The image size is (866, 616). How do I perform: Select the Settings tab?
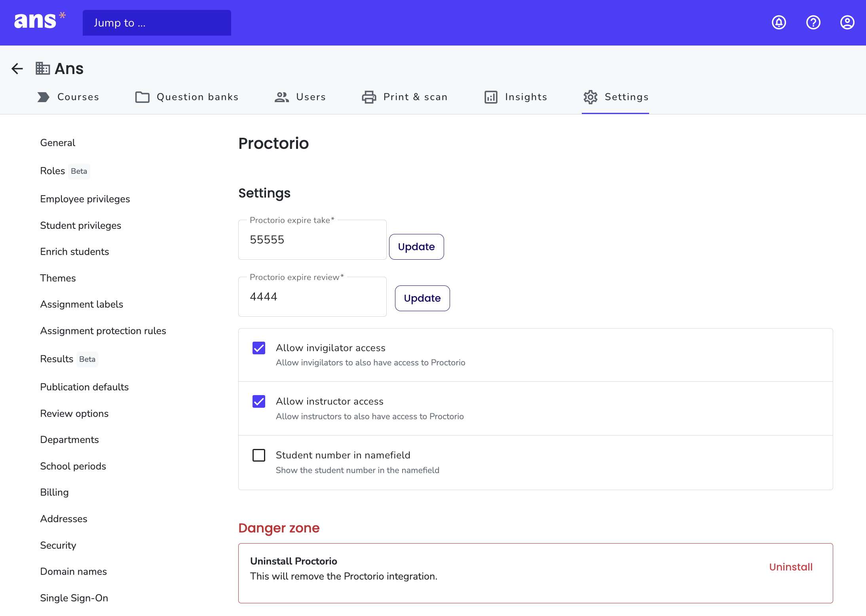tap(615, 97)
